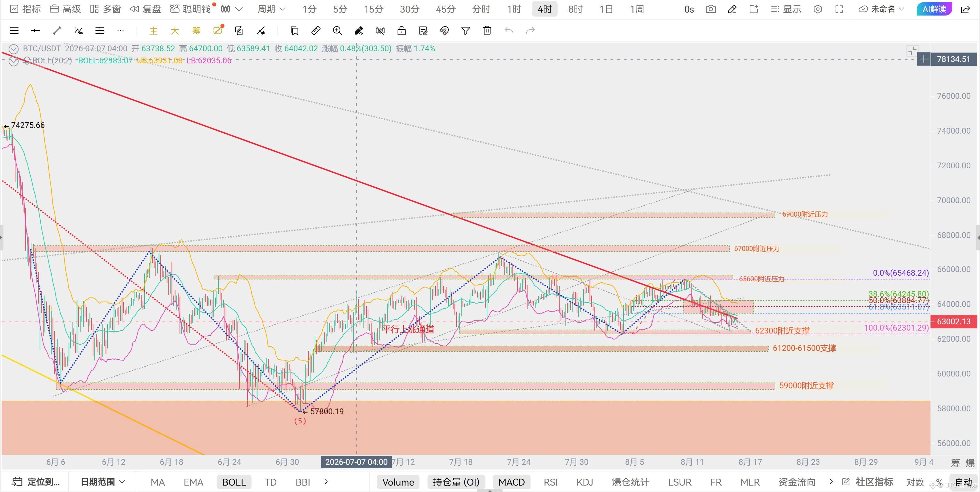
Task: Toggle the MACD sub-indicator
Action: pos(512,482)
